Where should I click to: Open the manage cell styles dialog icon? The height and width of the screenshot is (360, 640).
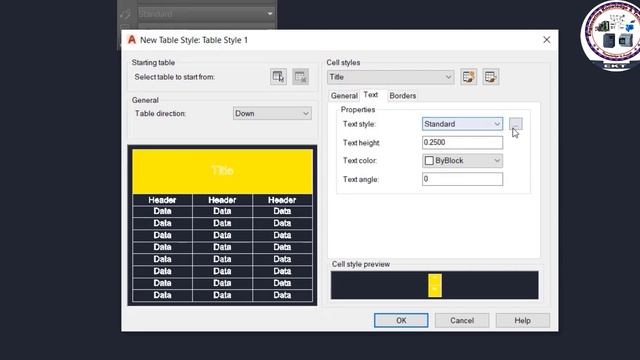point(491,77)
